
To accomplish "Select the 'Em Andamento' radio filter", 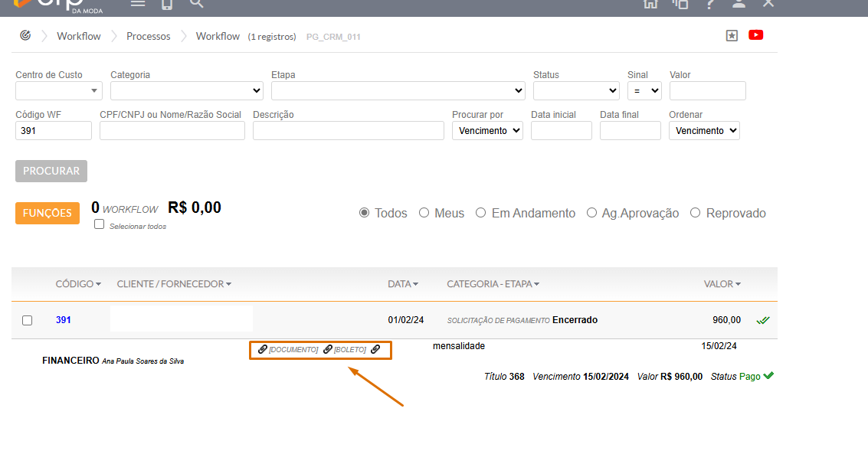I will pos(481,213).
